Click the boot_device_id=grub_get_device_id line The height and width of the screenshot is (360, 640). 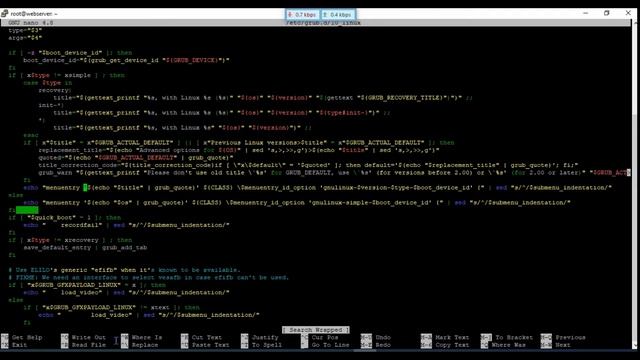126,60
